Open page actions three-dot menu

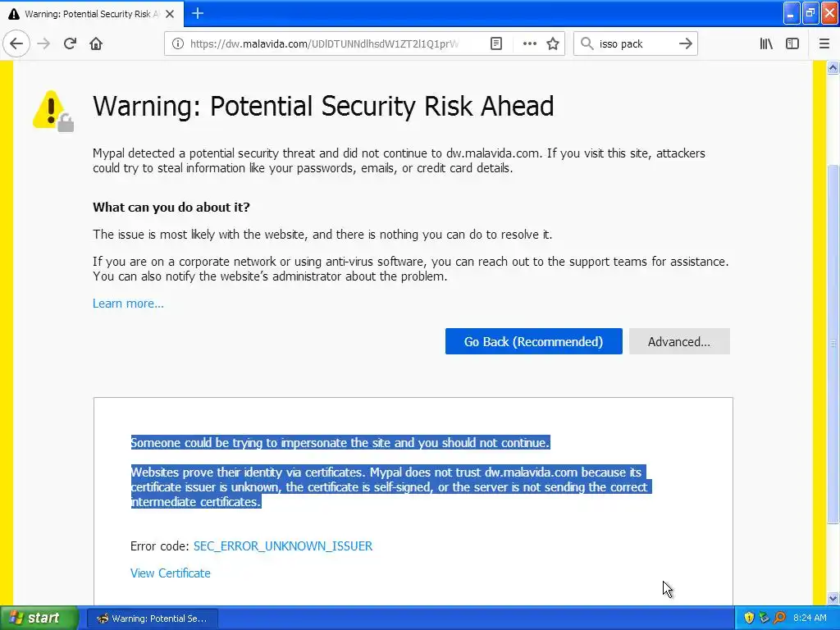coord(530,43)
